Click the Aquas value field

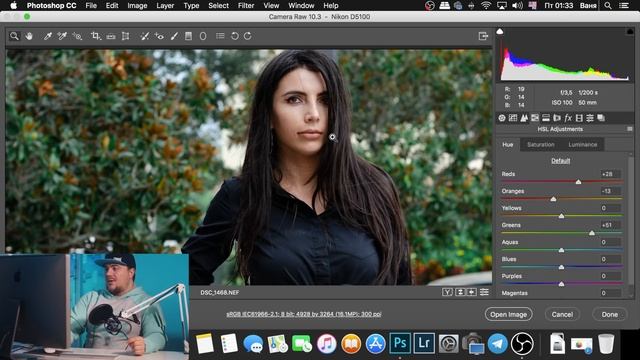pos(610,242)
